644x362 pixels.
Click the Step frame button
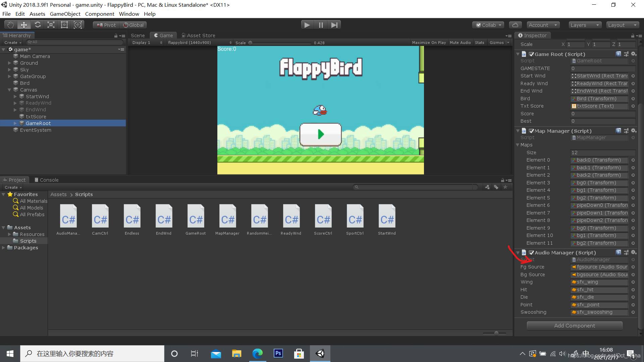pyautogui.click(x=334, y=25)
